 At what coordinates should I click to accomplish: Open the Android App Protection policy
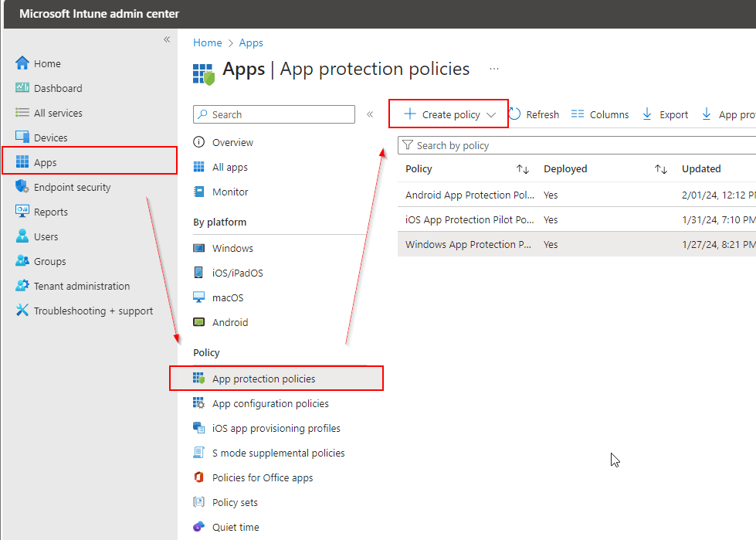click(x=468, y=195)
